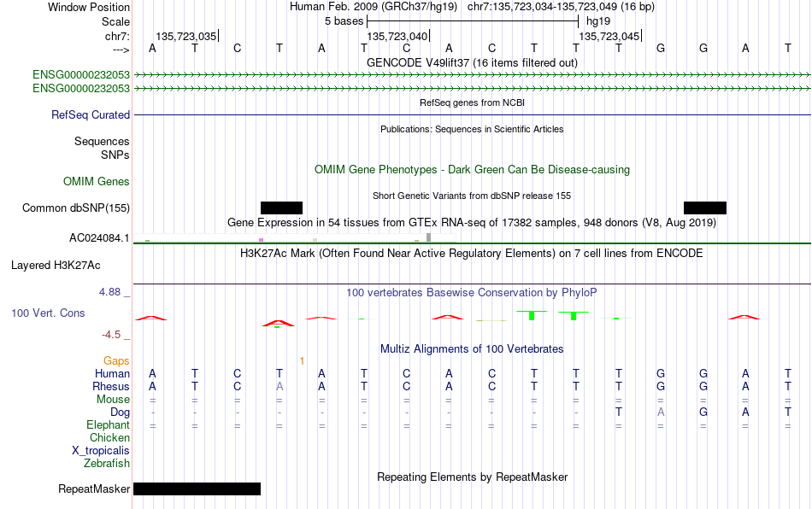Click Publications: Sequences in Scientific Articles title
The image size is (812, 509).
pos(472,129)
